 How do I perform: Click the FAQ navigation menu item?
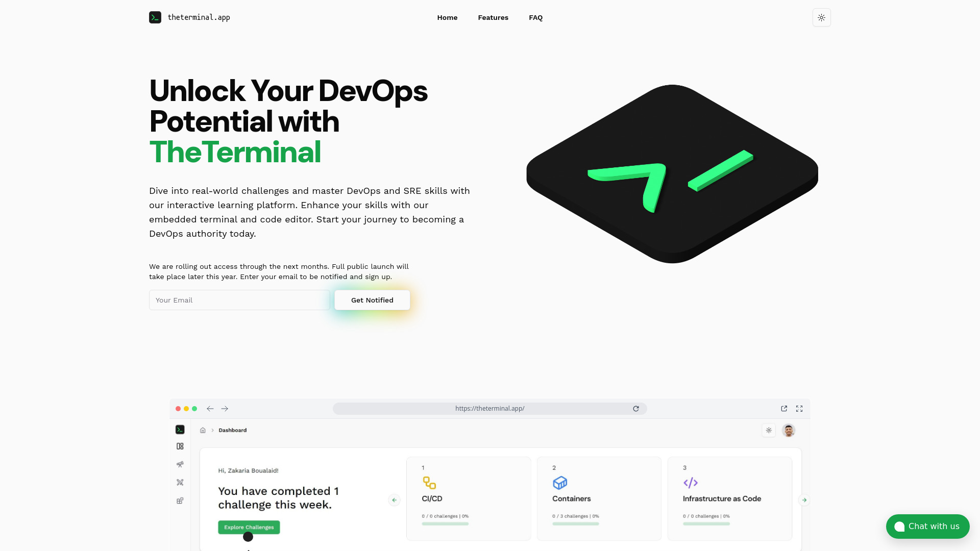(x=536, y=17)
